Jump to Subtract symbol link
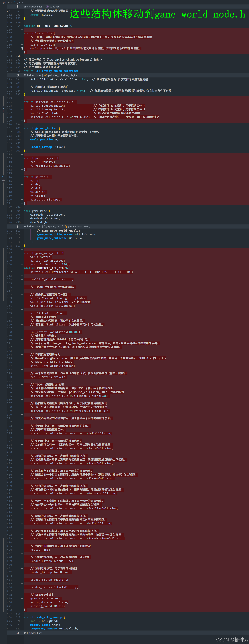 (54, 7)
